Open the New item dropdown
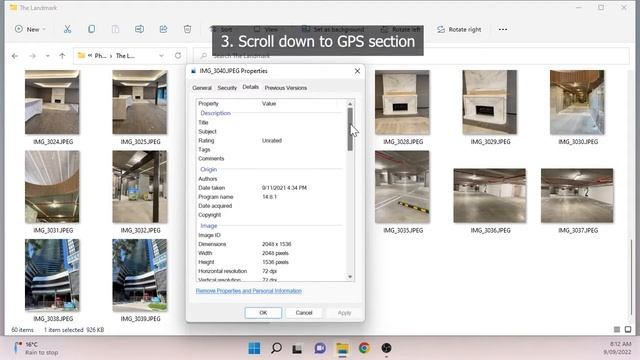640x360 pixels. (x=31, y=29)
